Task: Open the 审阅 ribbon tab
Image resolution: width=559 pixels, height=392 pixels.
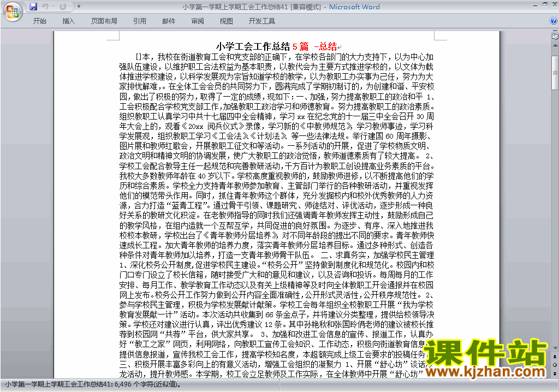Action: coord(198,21)
